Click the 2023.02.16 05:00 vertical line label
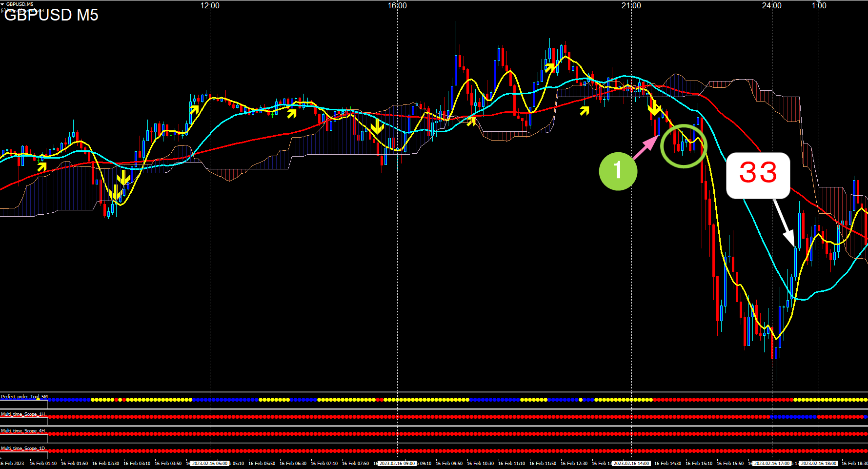Viewport: 868px width, 469px height. coord(210,464)
